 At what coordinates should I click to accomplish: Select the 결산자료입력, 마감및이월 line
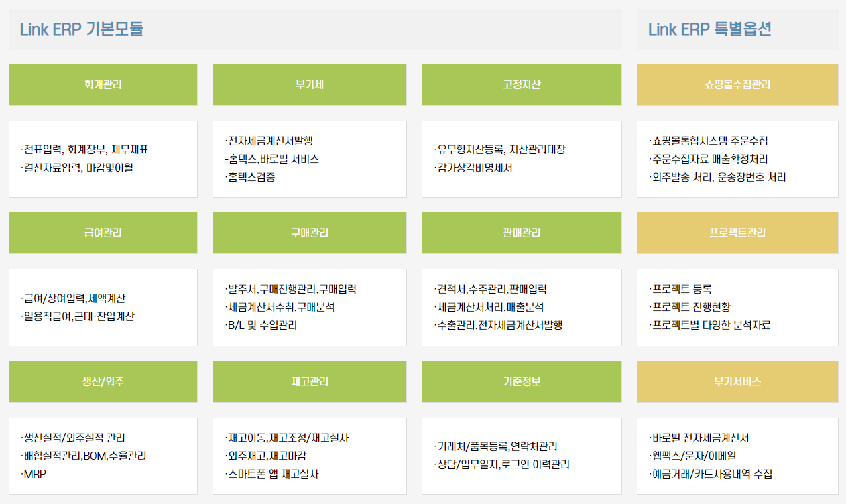click(76, 168)
